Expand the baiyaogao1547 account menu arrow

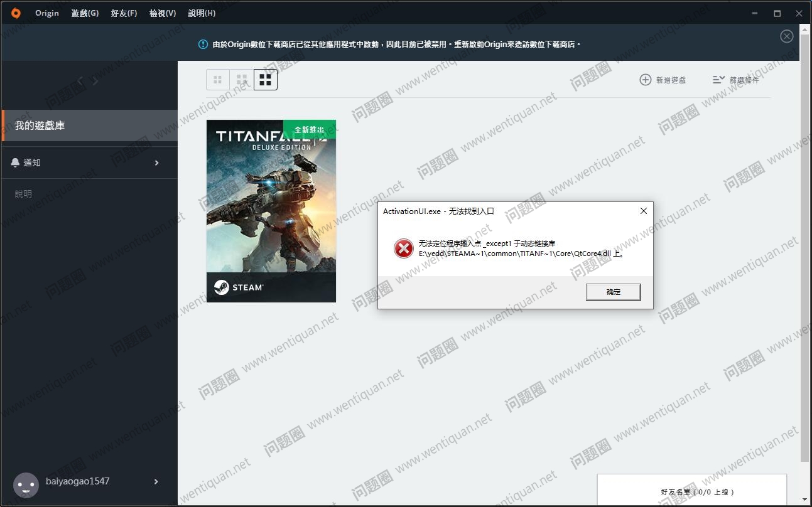click(156, 481)
